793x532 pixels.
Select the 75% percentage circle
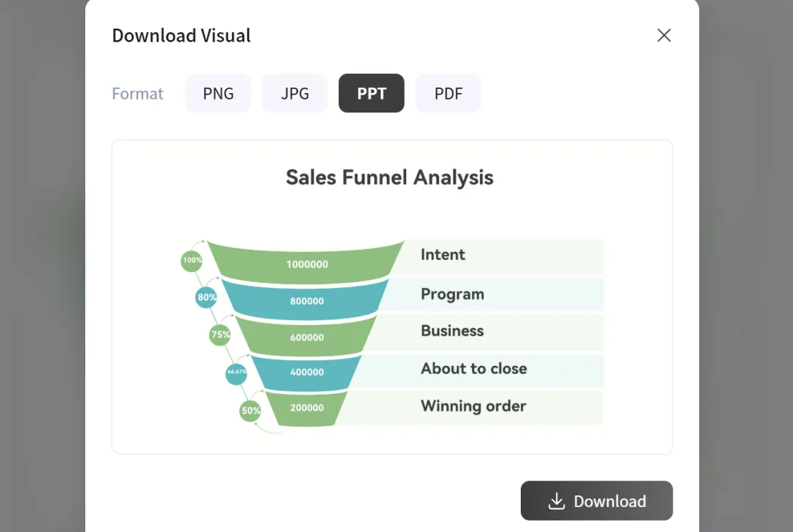220,334
